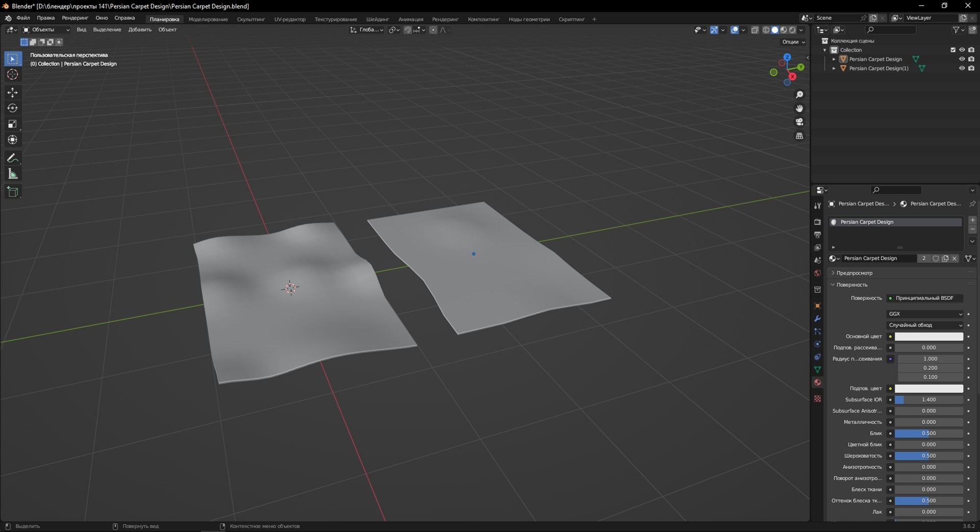Expand first Persian Carpet Design tree item
Viewport: 980px width, 532px height.
834,59
